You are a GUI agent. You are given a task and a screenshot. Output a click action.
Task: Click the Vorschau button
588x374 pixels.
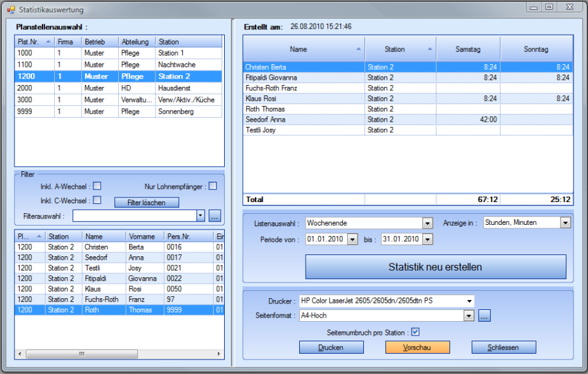[417, 347]
